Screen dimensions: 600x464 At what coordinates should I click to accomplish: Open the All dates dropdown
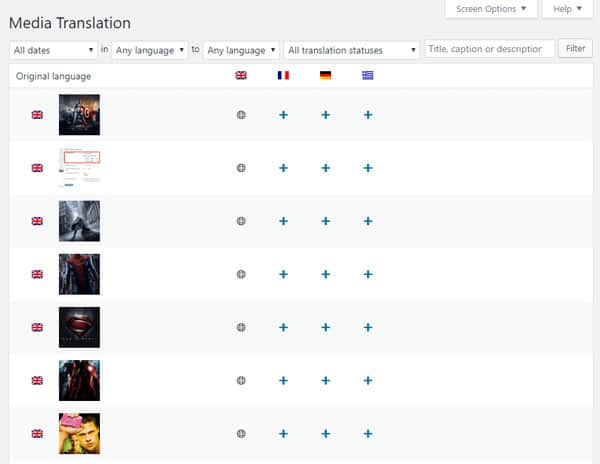(52, 49)
